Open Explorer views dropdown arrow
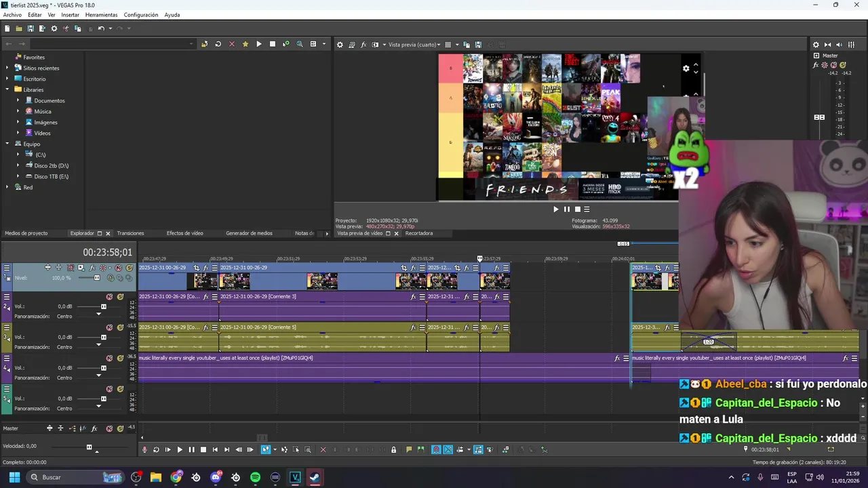This screenshot has width=868, height=488. tap(323, 44)
